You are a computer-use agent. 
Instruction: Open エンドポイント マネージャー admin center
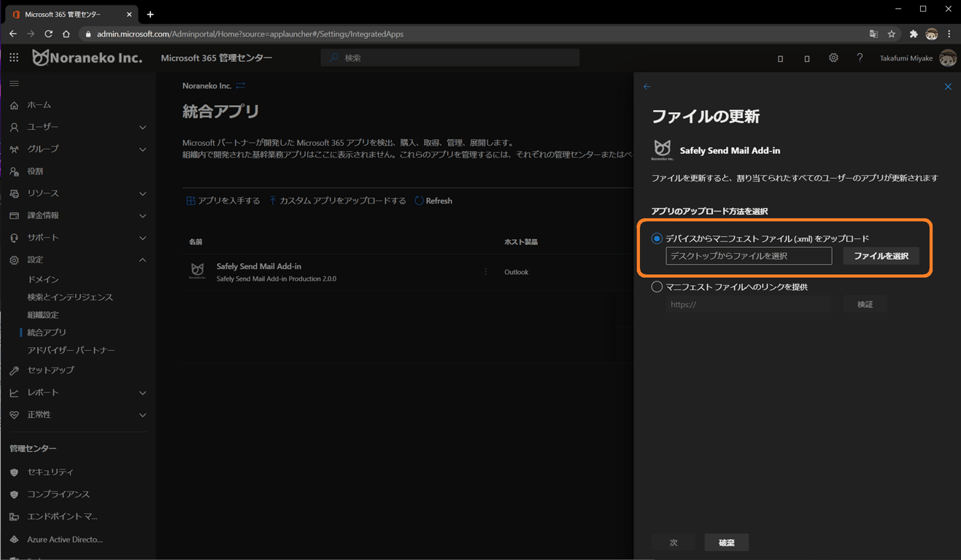(62, 517)
